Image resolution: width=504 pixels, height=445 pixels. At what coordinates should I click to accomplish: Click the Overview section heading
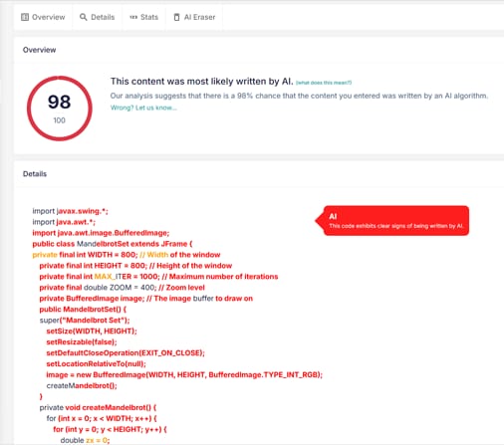39,50
